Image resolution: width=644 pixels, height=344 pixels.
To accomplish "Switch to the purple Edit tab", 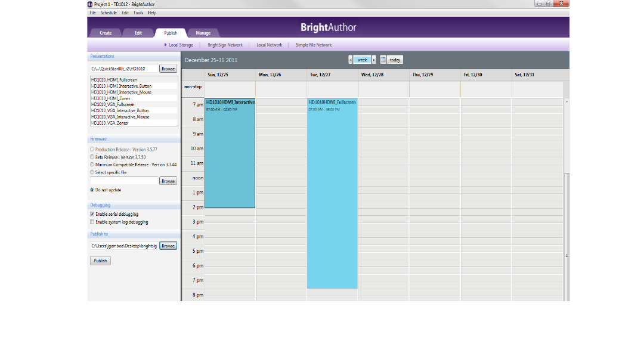I will click(138, 33).
